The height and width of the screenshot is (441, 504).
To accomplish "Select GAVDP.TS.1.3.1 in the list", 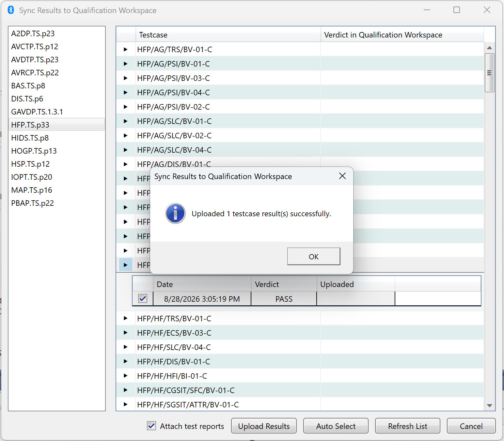I will coord(57,112).
